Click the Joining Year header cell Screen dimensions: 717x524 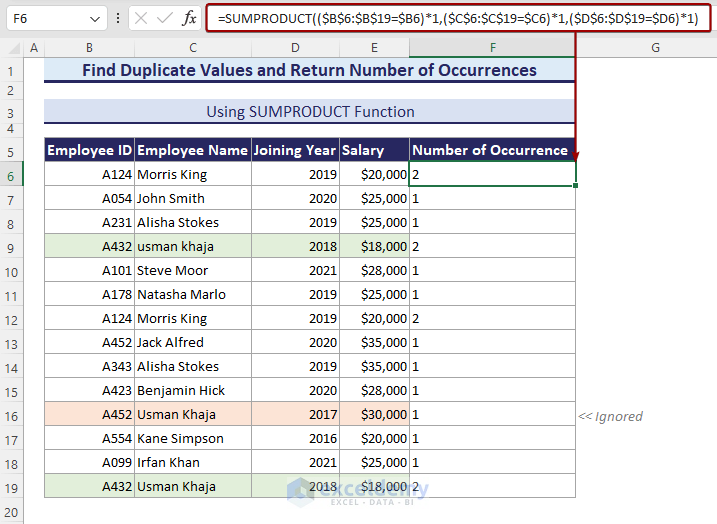[x=294, y=150]
